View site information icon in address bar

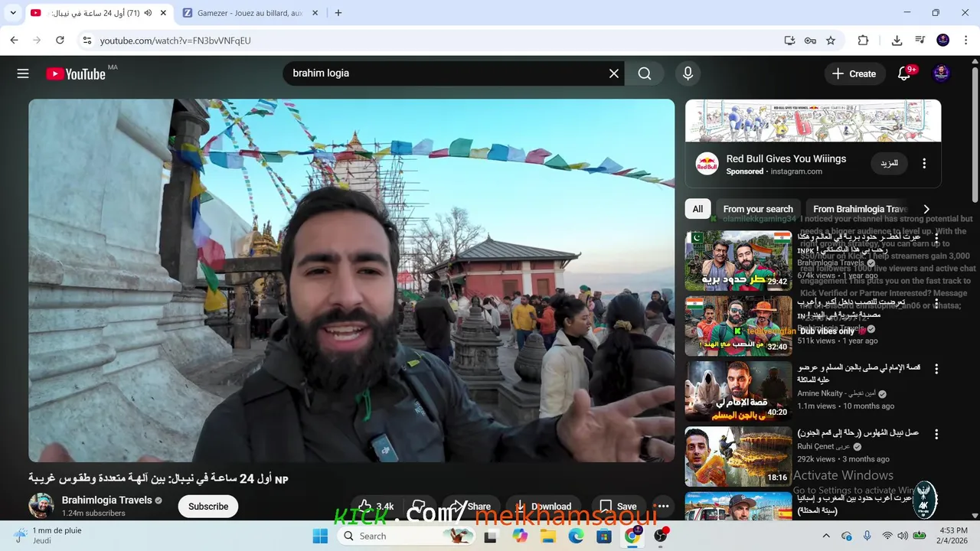[x=87, y=41]
